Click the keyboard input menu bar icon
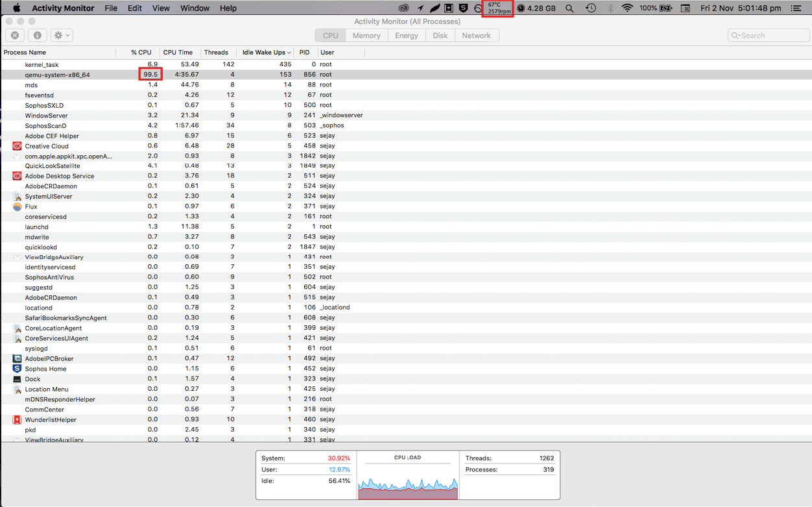The width and height of the screenshot is (812, 507). coord(686,8)
